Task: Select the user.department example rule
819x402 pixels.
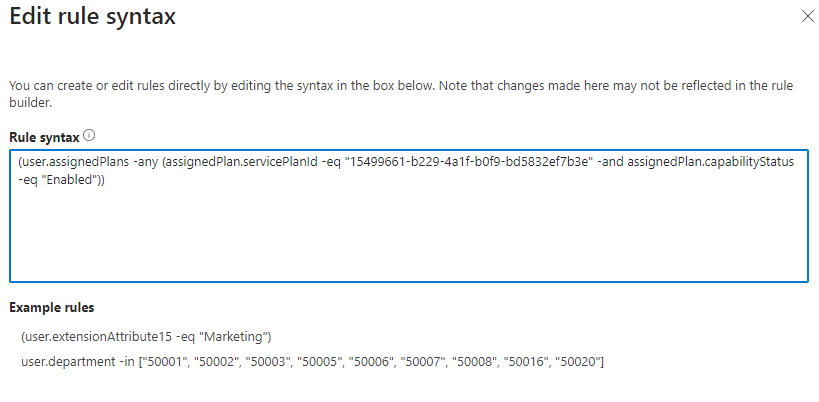Action: 311,360
